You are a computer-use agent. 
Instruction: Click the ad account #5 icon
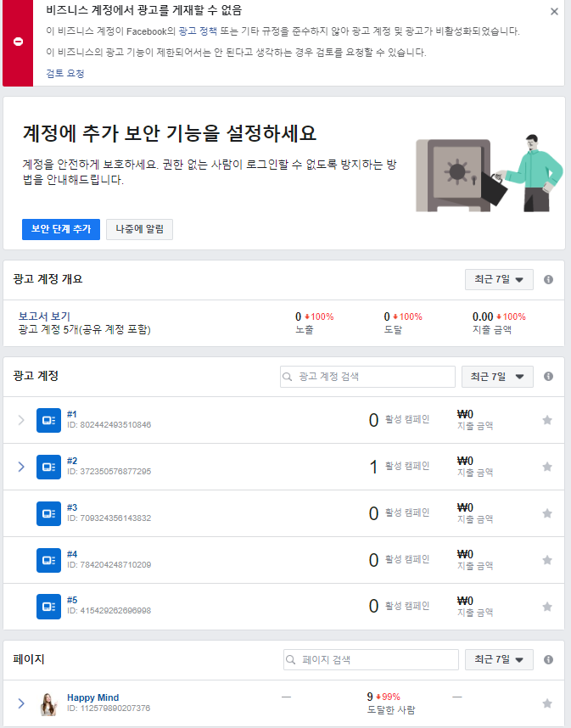[48, 607]
